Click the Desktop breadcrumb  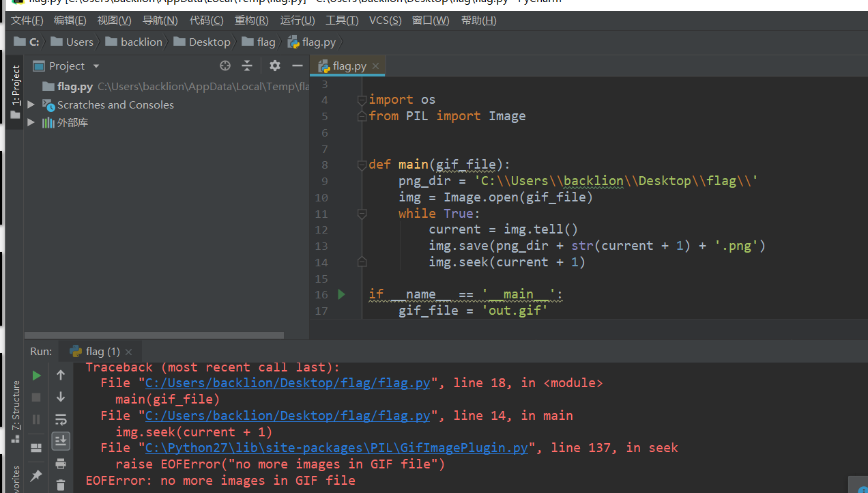pyautogui.click(x=202, y=42)
